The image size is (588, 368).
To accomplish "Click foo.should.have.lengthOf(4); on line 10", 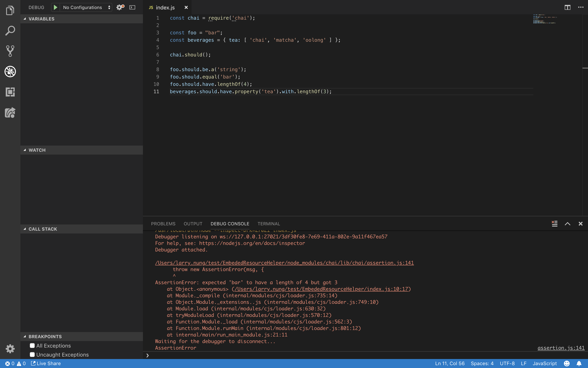I will click(211, 84).
